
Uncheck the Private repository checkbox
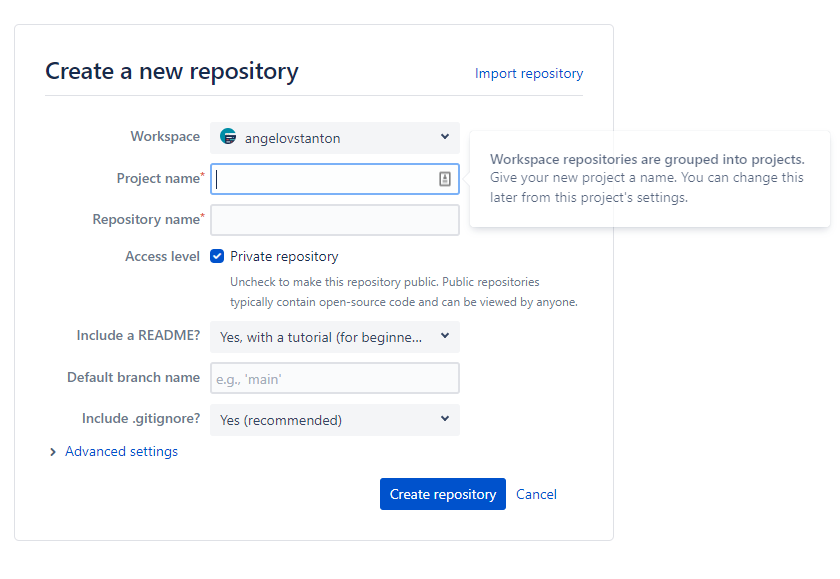click(x=217, y=256)
